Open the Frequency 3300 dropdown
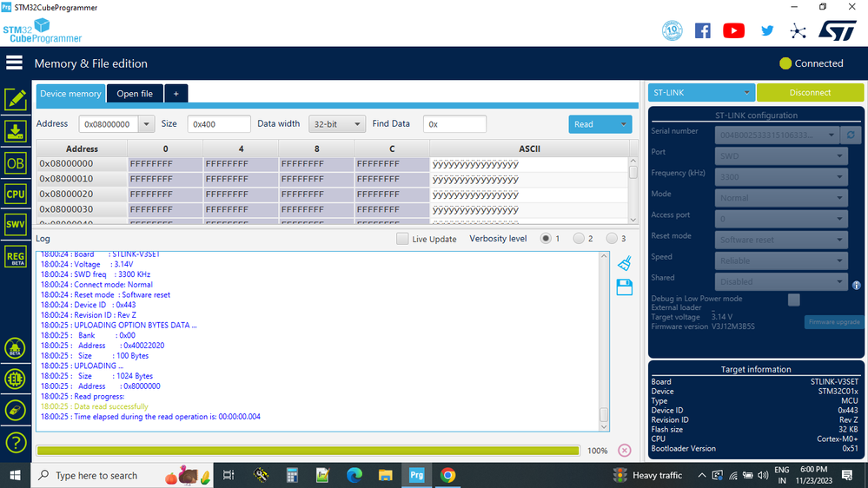 [x=780, y=177]
